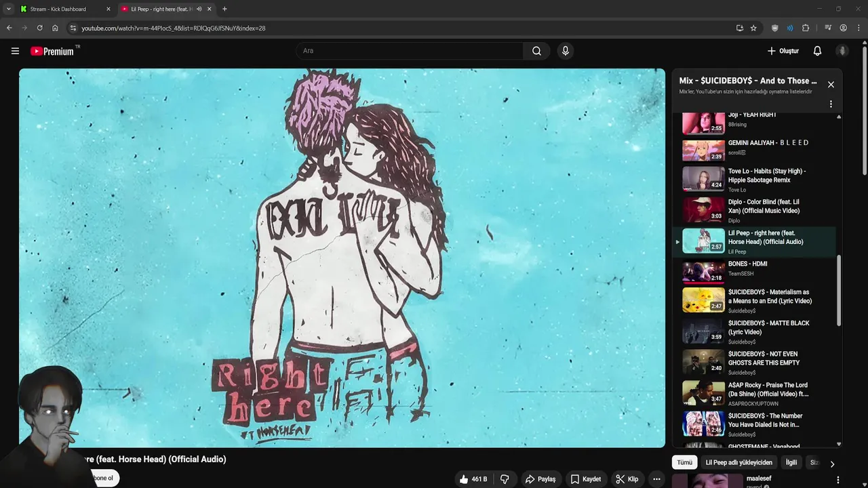Play Diplo - Color Blind playlist item
Viewport: 868px width, 488px height.
[x=754, y=210]
